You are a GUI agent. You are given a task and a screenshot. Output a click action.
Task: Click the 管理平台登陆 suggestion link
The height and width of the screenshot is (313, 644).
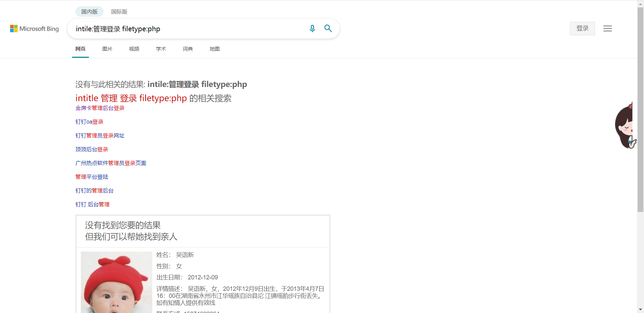coord(92,177)
